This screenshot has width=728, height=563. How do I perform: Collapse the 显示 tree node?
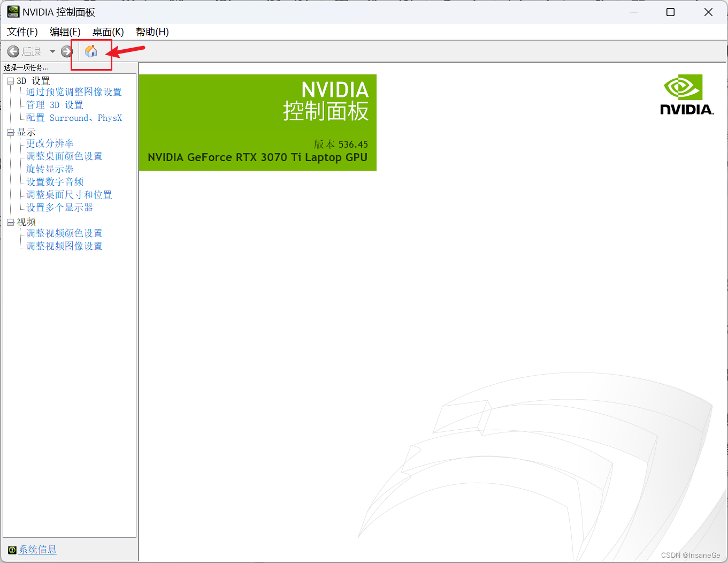click(x=10, y=132)
